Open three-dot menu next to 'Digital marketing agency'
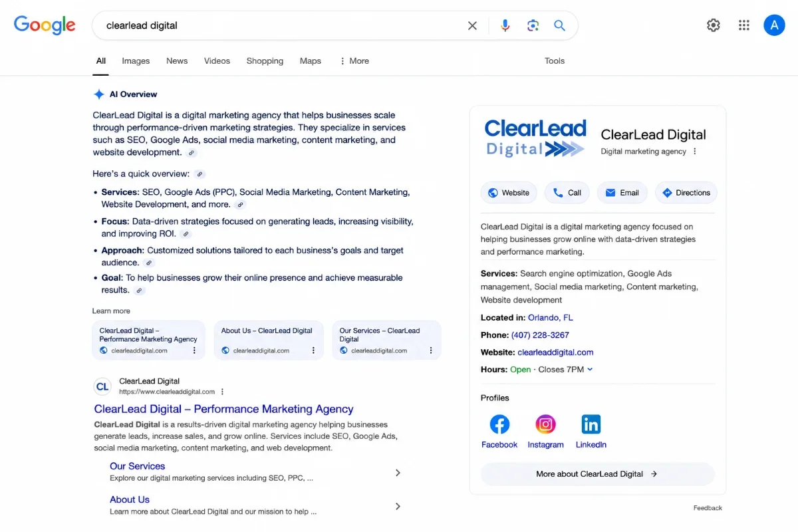This screenshot has width=798, height=532. [695, 152]
